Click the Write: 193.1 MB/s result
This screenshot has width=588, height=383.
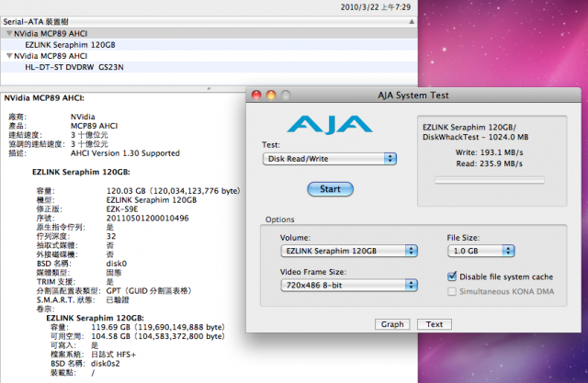coord(489,152)
